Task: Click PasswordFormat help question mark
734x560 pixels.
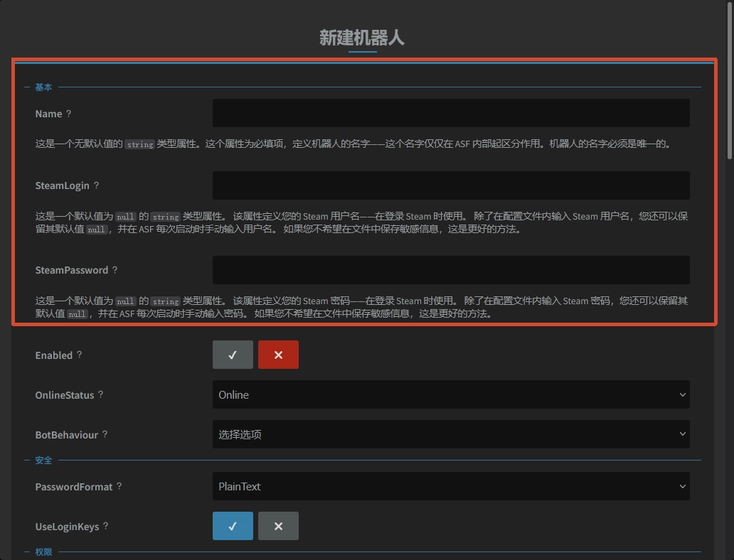Action: coord(119,486)
